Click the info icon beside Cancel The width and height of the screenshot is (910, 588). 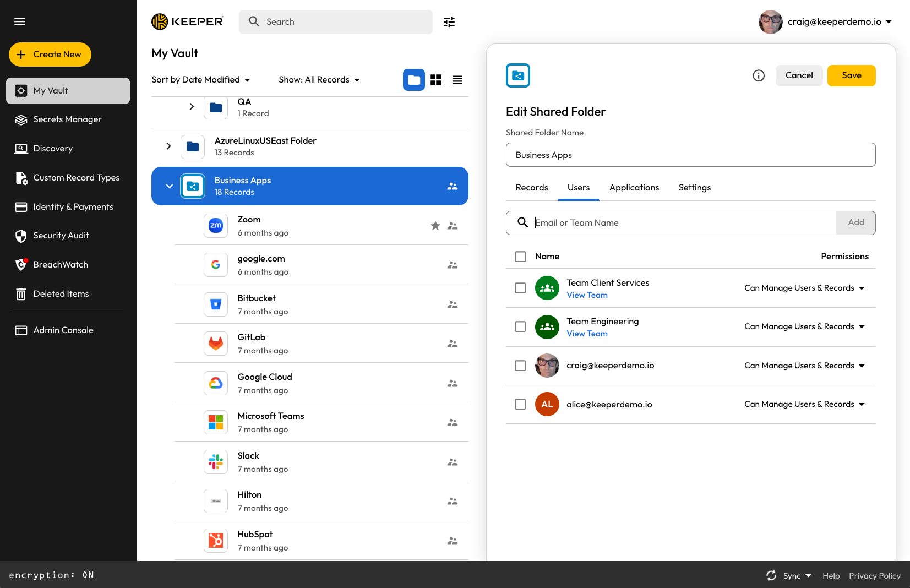coord(759,76)
